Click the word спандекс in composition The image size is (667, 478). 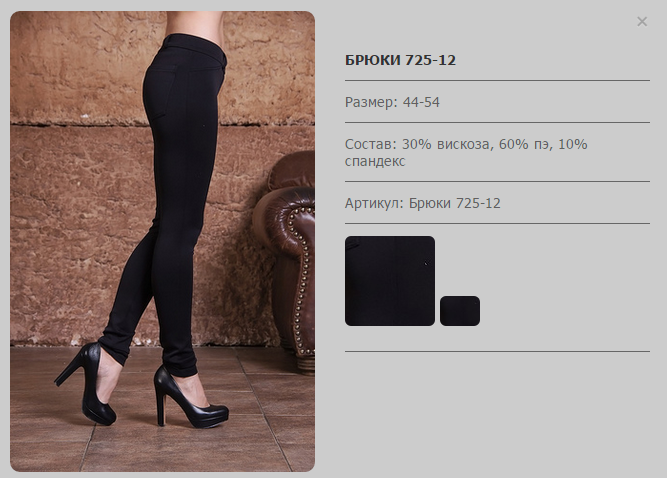coord(375,162)
